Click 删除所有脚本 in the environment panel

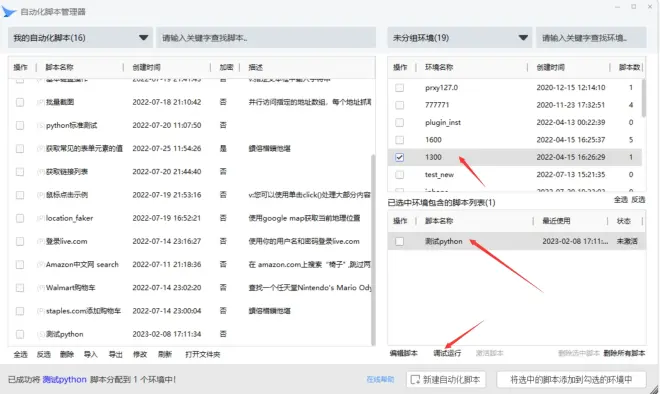624,353
